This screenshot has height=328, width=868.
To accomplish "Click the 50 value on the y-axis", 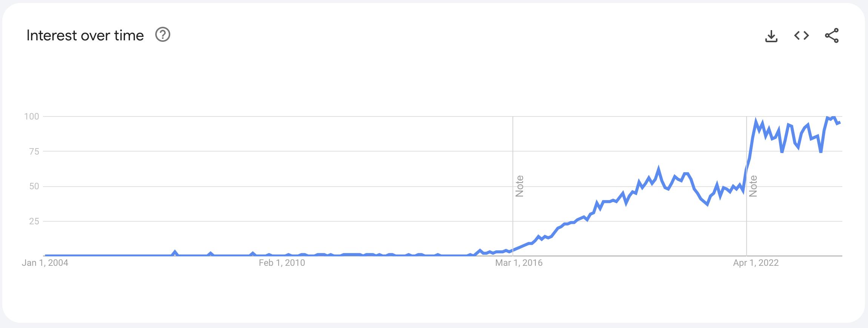I will [34, 186].
